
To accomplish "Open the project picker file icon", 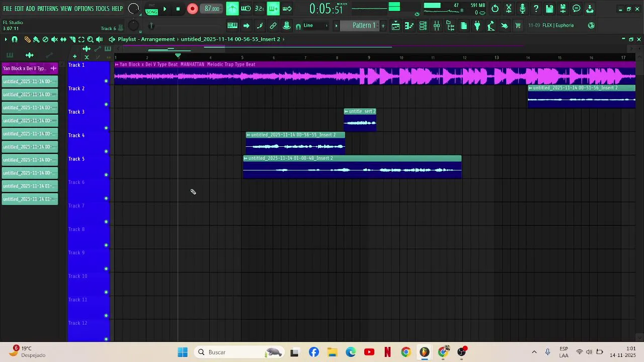I will (464, 26).
